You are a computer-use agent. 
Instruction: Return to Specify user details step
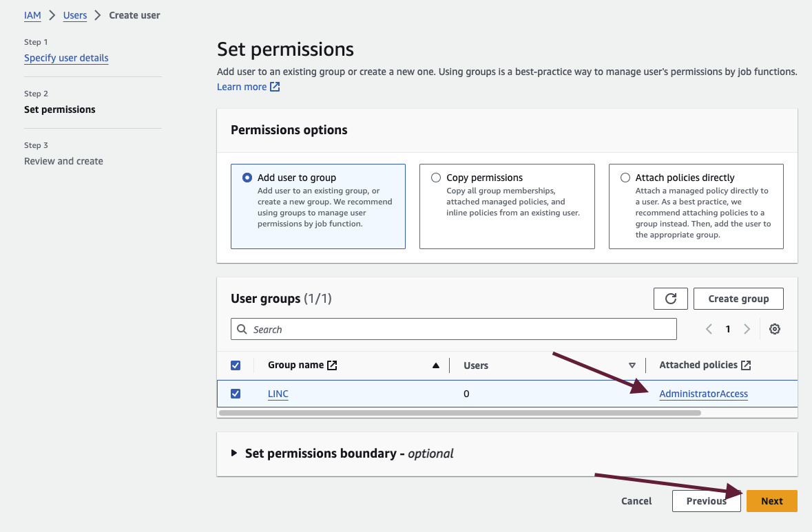(x=66, y=58)
